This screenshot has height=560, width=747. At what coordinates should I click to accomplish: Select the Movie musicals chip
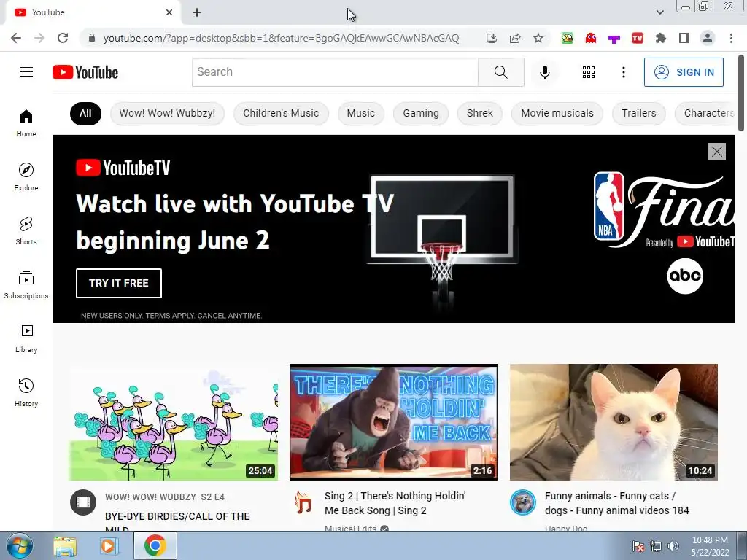tap(557, 113)
